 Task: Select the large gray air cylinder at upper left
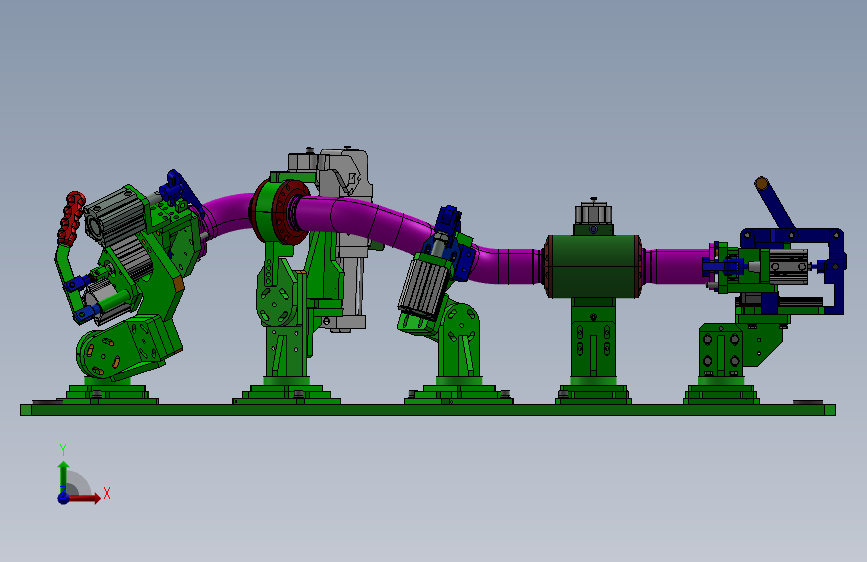coord(114,217)
